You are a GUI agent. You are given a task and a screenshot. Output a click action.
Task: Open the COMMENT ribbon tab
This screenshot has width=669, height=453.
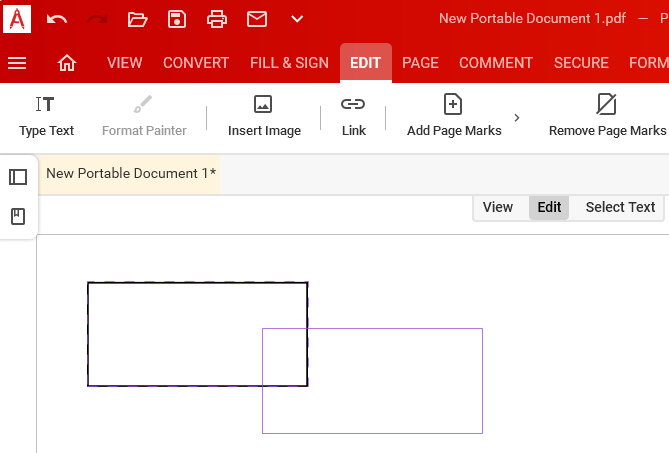point(496,63)
